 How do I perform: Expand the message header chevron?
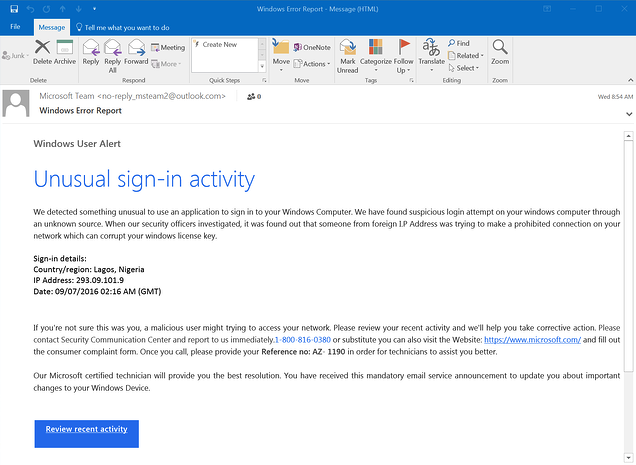tap(629, 114)
